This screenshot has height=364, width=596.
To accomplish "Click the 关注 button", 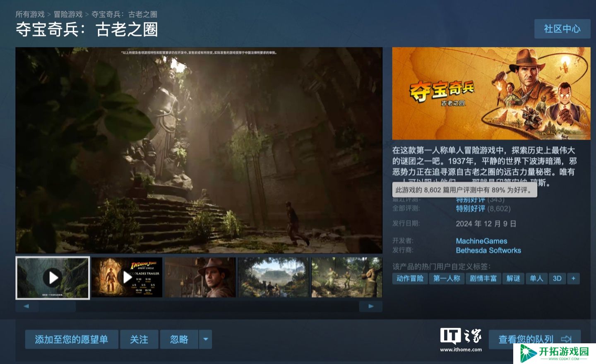I will click(139, 340).
